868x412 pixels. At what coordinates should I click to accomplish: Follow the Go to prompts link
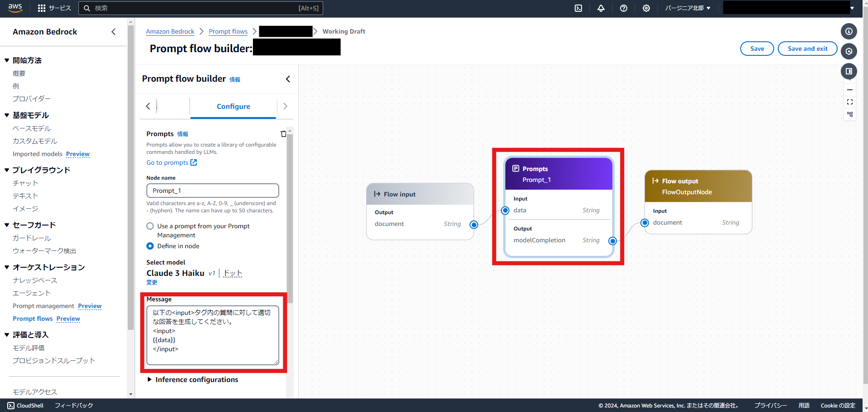[172, 162]
